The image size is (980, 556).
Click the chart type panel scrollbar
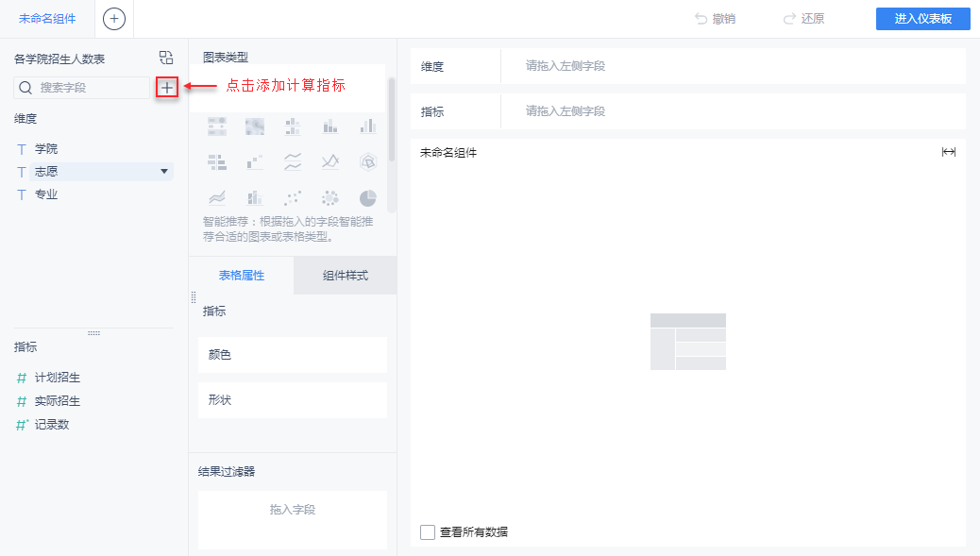pos(392,119)
